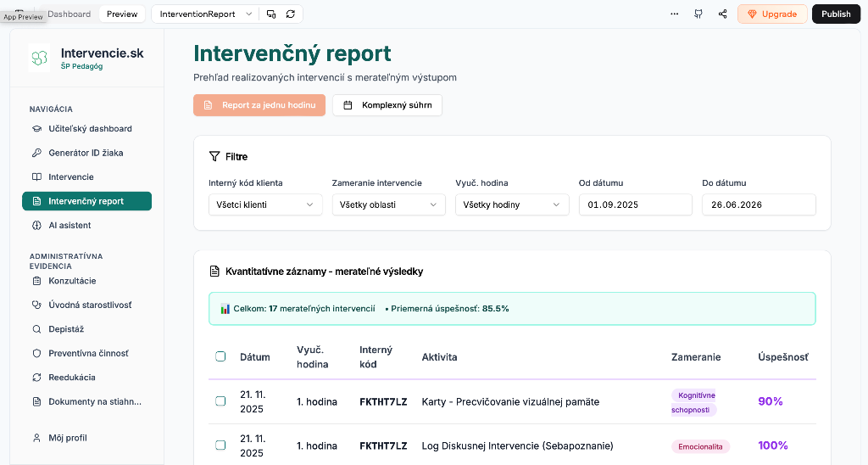This screenshot has width=868, height=465.
Task: Switch to the Dashboard tab
Action: (x=70, y=14)
